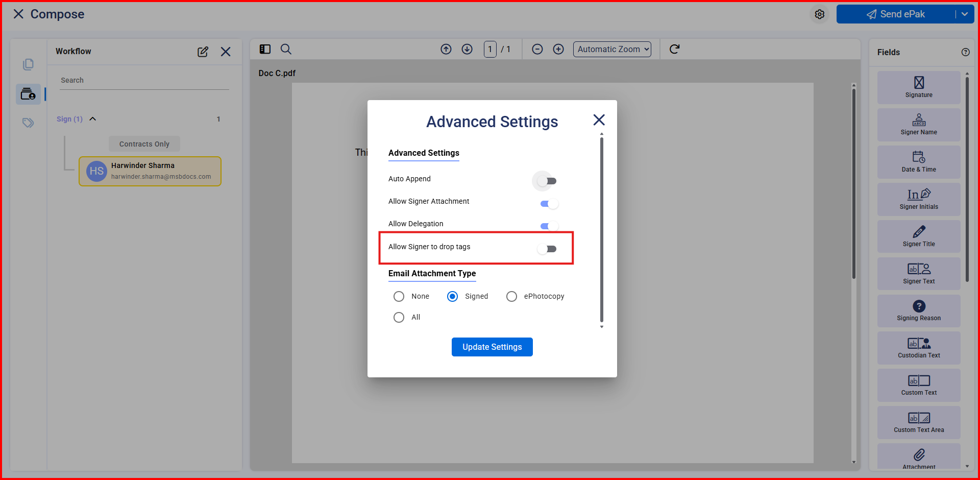
Task: Open the document search magnifier
Action: coord(286,49)
